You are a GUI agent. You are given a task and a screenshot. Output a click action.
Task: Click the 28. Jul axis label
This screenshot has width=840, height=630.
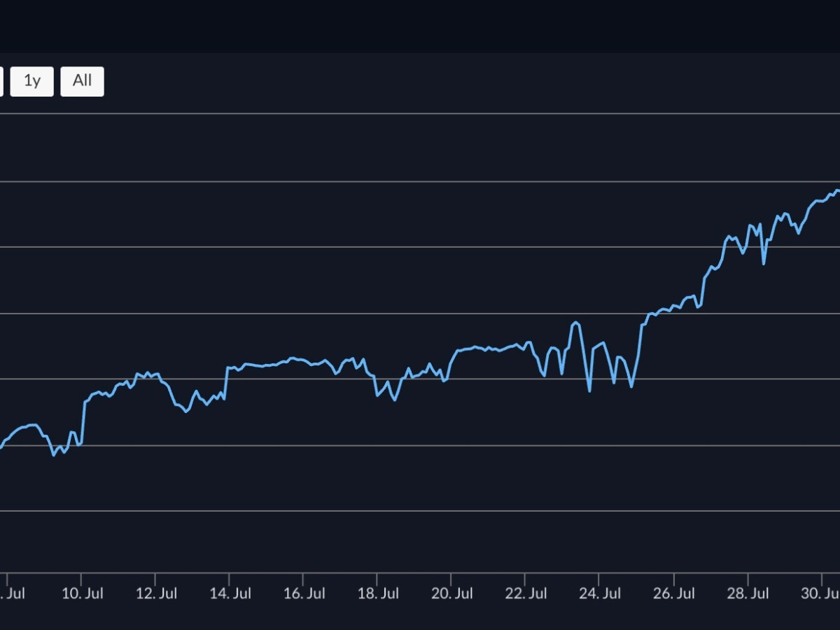748,593
